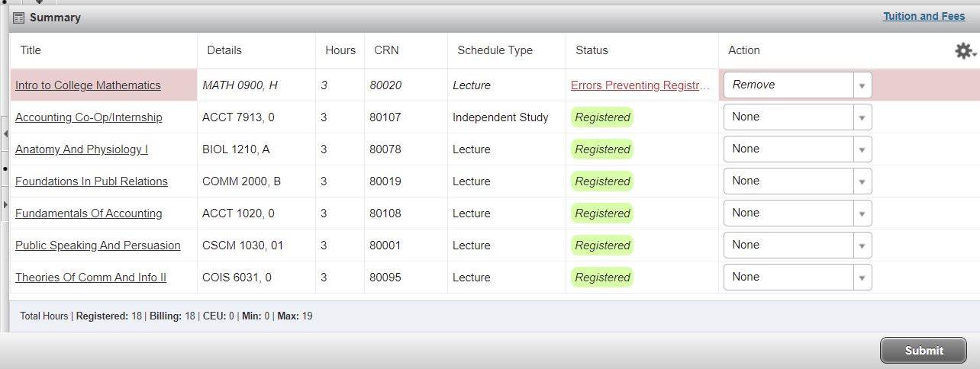
Task: Click the gear settings icon in table header
Action: (x=964, y=51)
